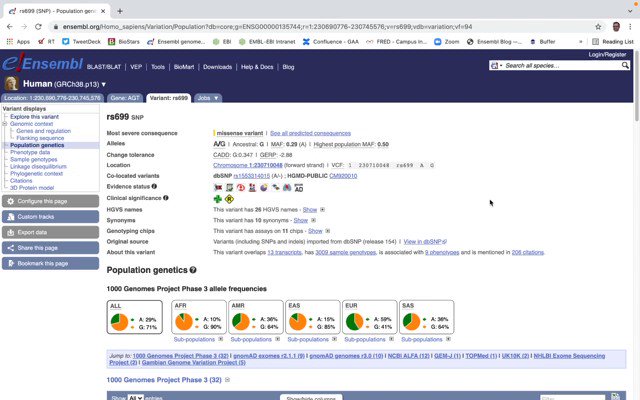Image resolution: width=640 pixels, height=400 pixels.
Task: Open the Show All entries dropdown
Action: pyautogui.click(x=136, y=397)
